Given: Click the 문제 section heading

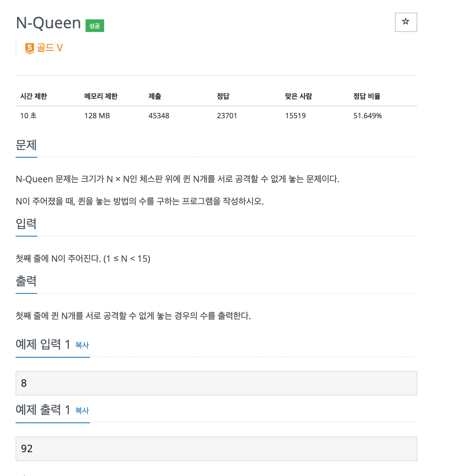Looking at the screenshot, I should 26,145.
